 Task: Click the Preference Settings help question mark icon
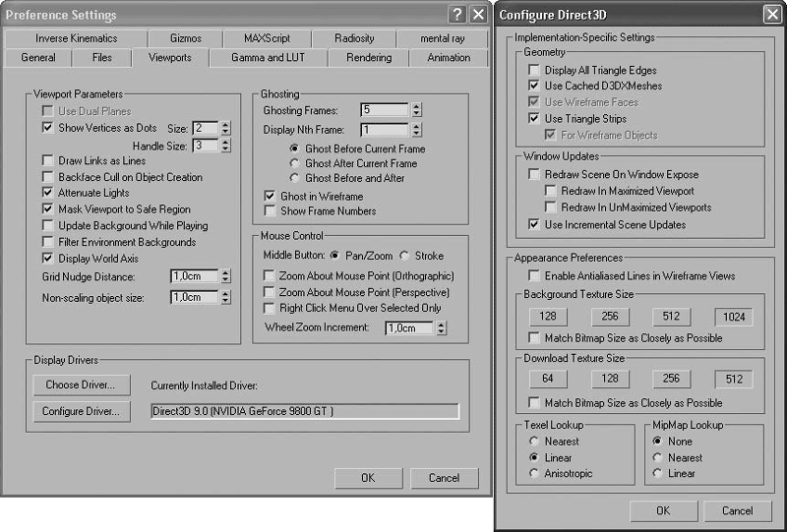pyautogui.click(x=456, y=15)
